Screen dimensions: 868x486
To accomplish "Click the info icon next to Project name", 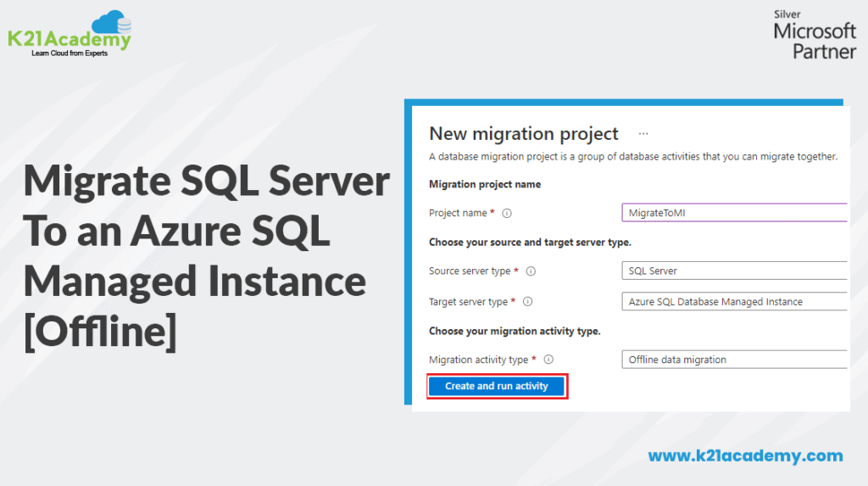I will pos(507,213).
